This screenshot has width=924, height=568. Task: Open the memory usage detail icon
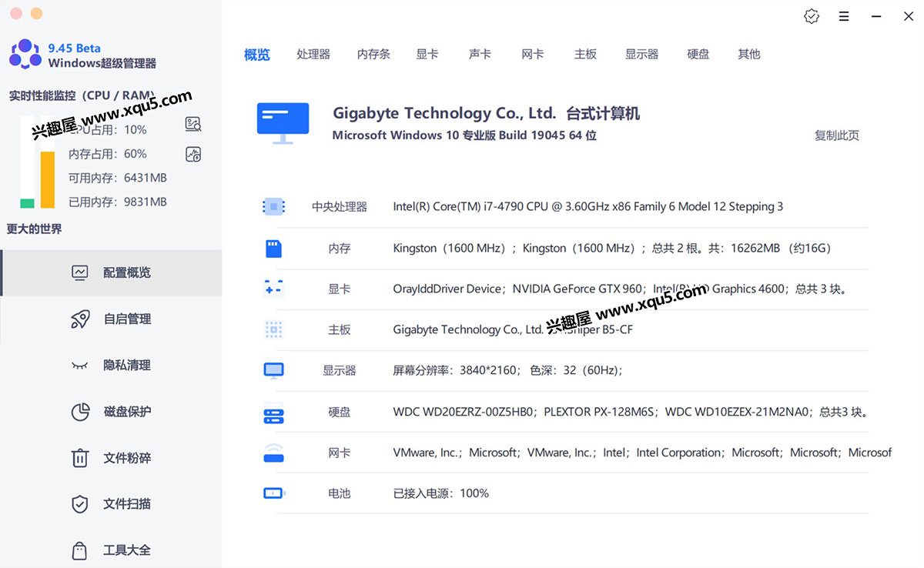pyautogui.click(x=193, y=154)
